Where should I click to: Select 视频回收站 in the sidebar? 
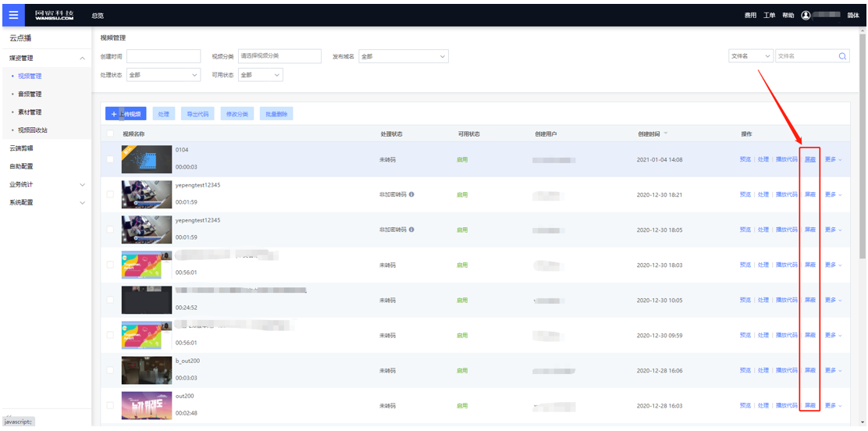coord(34,130)
